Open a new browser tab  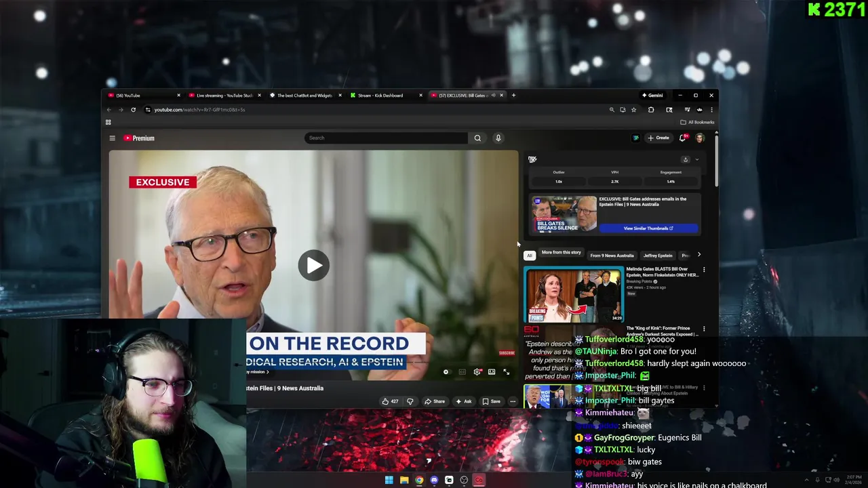click(x=513, y=96)
